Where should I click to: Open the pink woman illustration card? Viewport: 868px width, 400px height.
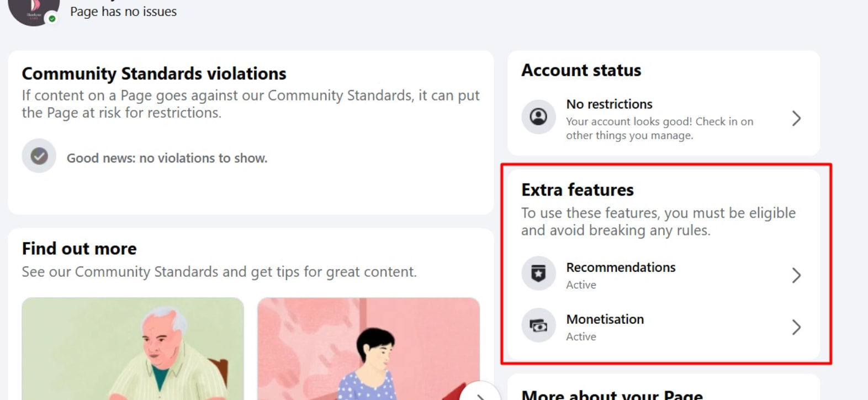coord(368,349)
